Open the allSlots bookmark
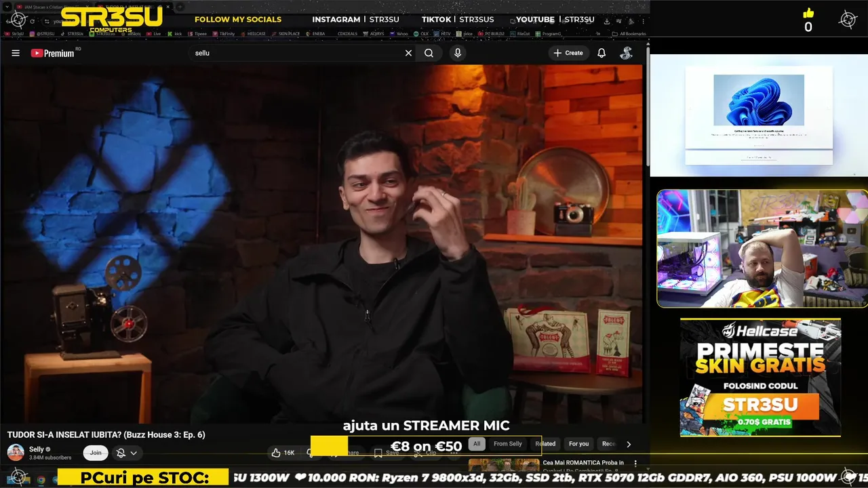The height and width of the screenshot is (488, 868). click(131, 33)
